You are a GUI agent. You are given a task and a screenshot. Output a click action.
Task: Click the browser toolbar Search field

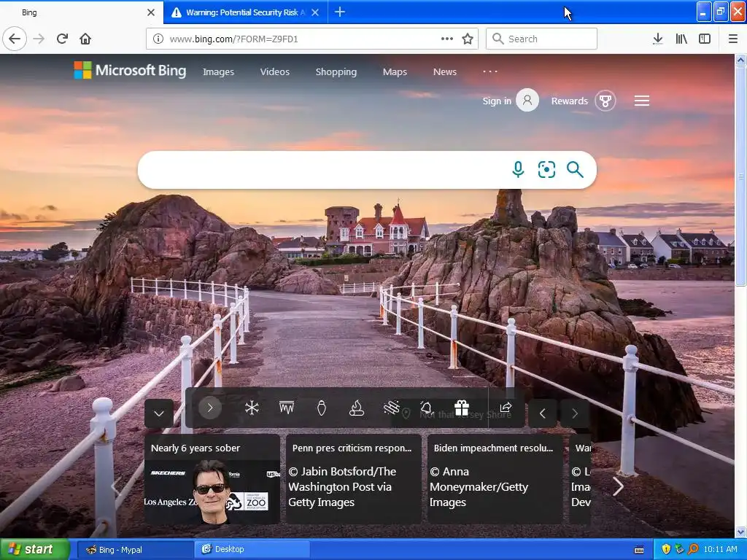542,39
